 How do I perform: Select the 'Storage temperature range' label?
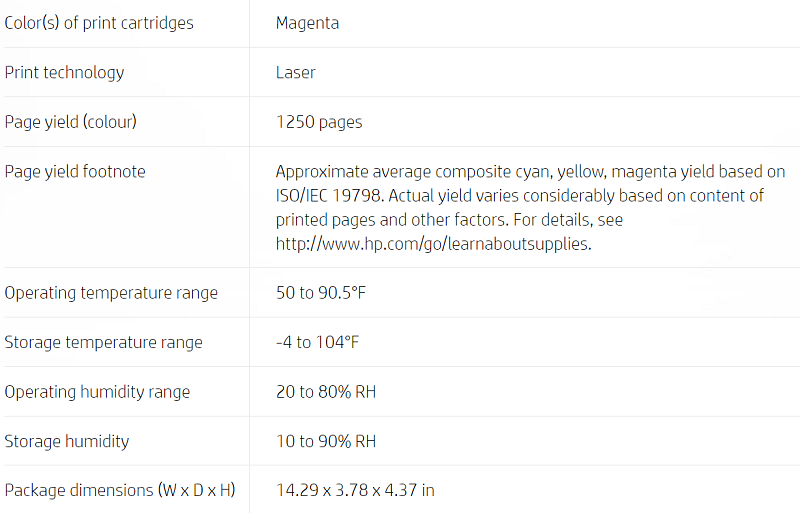click(x=104, y=343)
